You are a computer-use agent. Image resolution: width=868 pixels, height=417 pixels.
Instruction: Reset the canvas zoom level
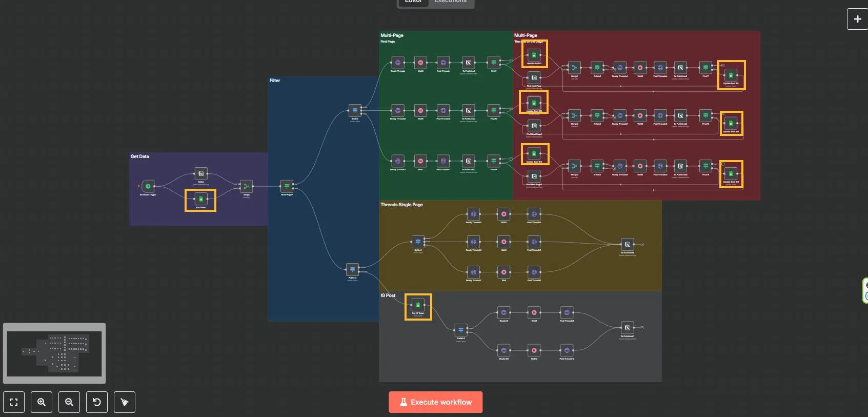coord(97,402)
